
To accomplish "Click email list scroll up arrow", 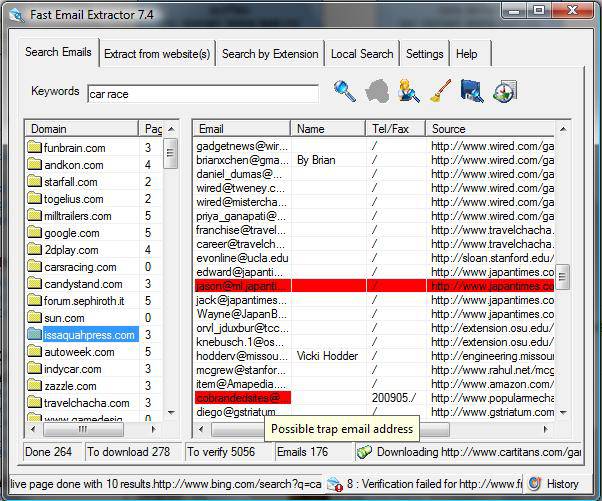I will [563, 129].
